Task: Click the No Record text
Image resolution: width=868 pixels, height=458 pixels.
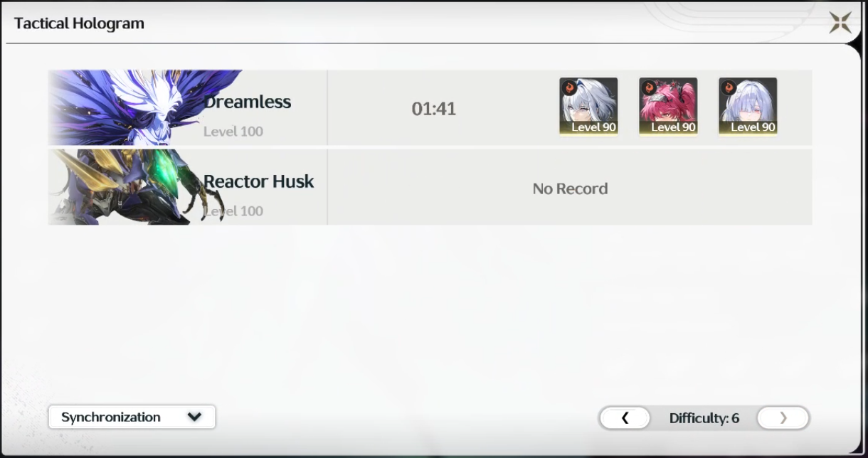Action: [x=570, y=188]
